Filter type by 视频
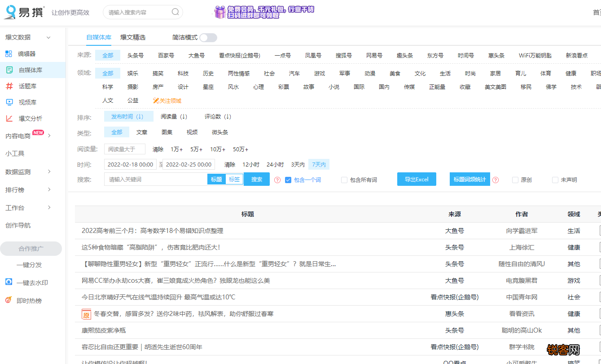 192,132
